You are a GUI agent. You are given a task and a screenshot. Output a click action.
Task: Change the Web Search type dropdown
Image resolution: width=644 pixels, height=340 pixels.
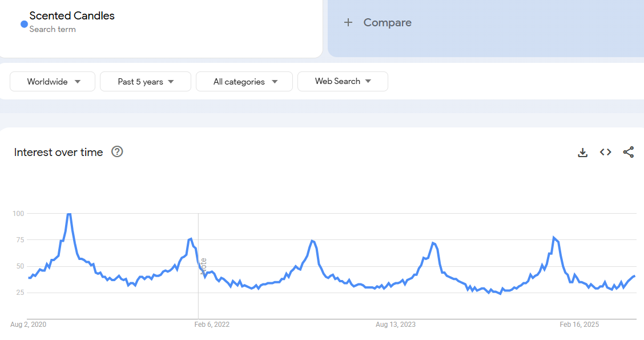pyautogui.click(x=343, y=81)
